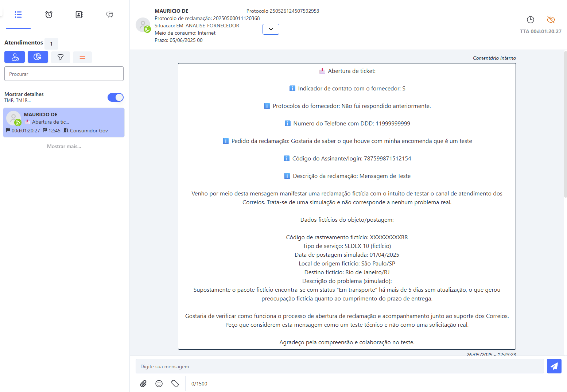This screenshot has height=392, width=567.
Task: Click the Consumidor Gov label in card
Action: (x=89, y=131)
